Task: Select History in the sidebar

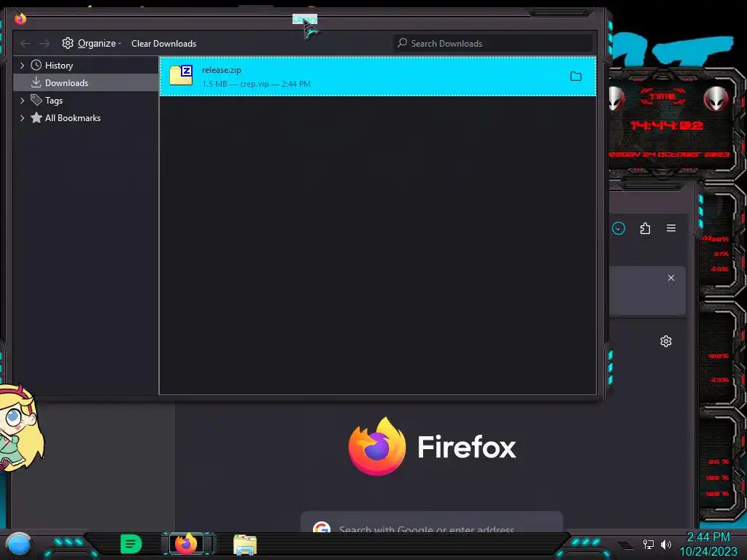Action: (x=58, y=65)
